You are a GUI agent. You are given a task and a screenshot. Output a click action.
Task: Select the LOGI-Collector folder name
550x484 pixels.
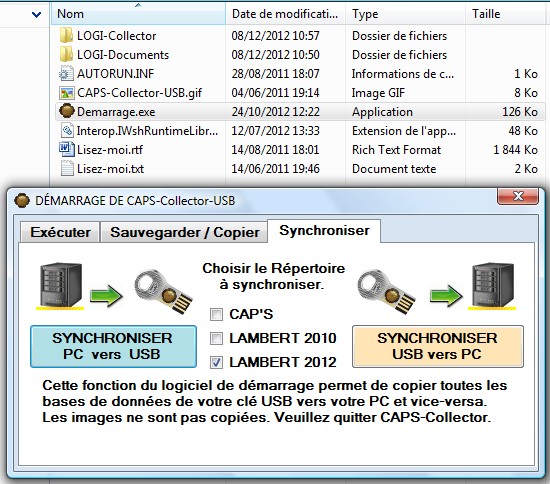pos(116,36)
